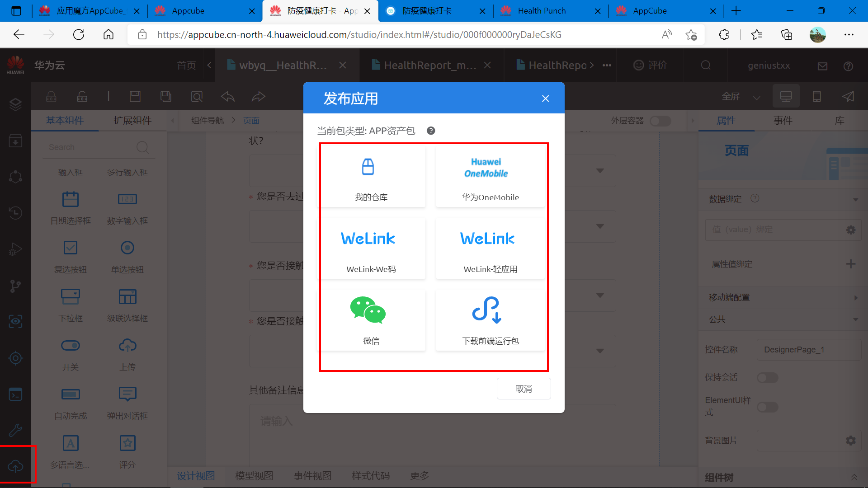Open browser favorites star icon
The height and width of the screenshot is (488, 868).
756,35
